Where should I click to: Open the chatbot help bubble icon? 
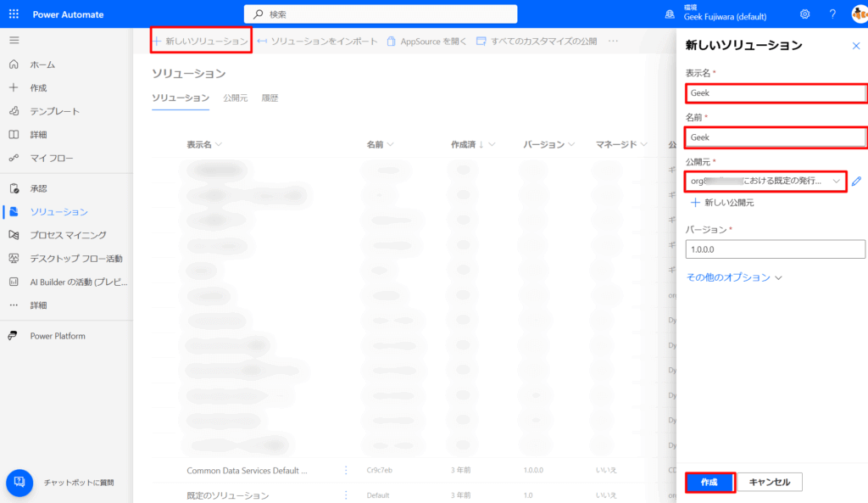click(x=19, y=483)
